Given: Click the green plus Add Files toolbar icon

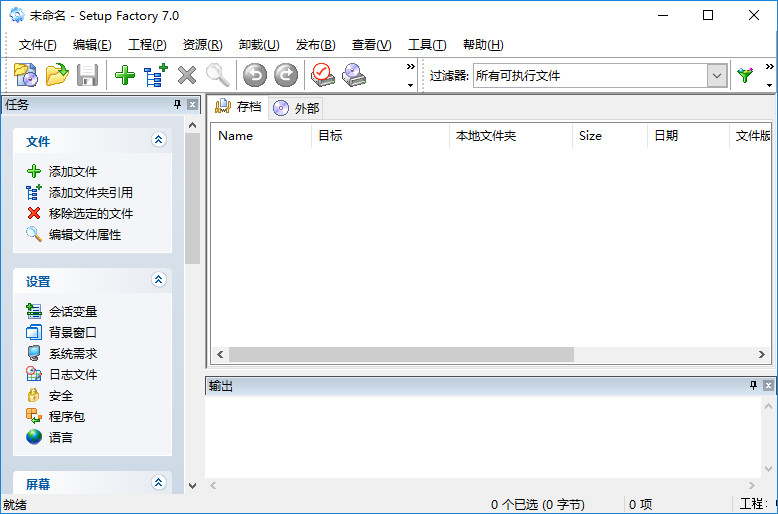Looking at the screenshot, I should coord(125,75).
